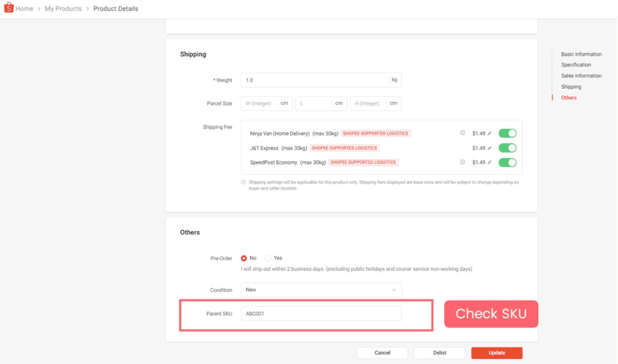Image resolution: width=618 pixels, height=364 pixels.
Task: Open the Condition dropdown
Action: (321, 290)
